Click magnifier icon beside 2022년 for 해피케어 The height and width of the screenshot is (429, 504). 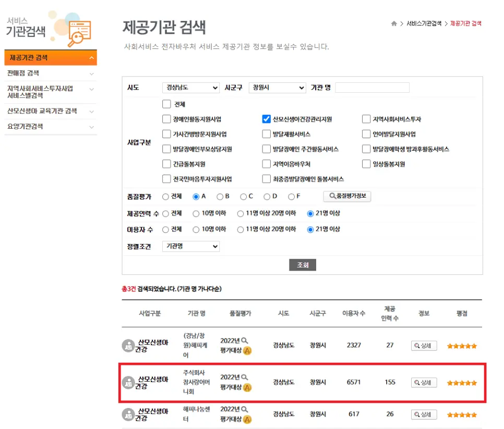(245, 340)
